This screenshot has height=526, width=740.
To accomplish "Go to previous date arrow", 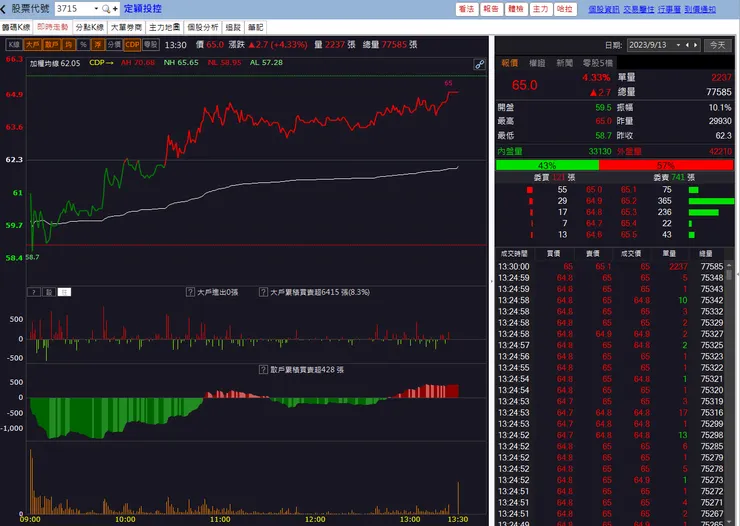I will coord(687,45).
